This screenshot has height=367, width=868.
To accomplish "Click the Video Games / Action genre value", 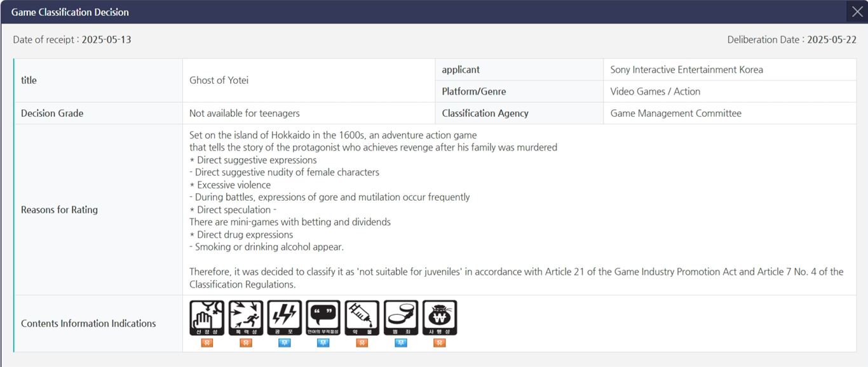I will 655,91.
